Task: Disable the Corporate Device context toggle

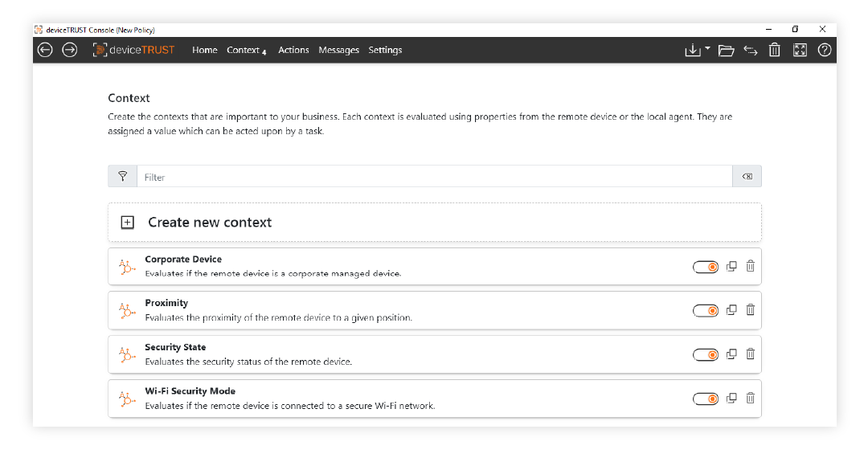Action: coord(706,267)
